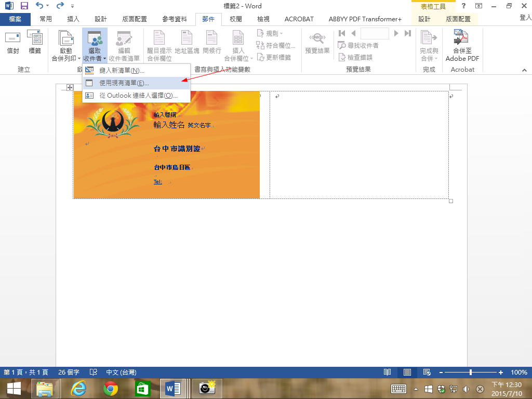532x399 pixels.
Task: Switch to the 常用 tab
Action: click(x=46, y=19)
